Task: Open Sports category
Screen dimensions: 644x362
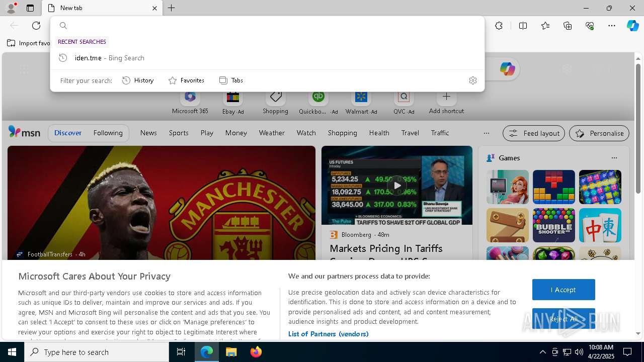Action: coord(179,133)
